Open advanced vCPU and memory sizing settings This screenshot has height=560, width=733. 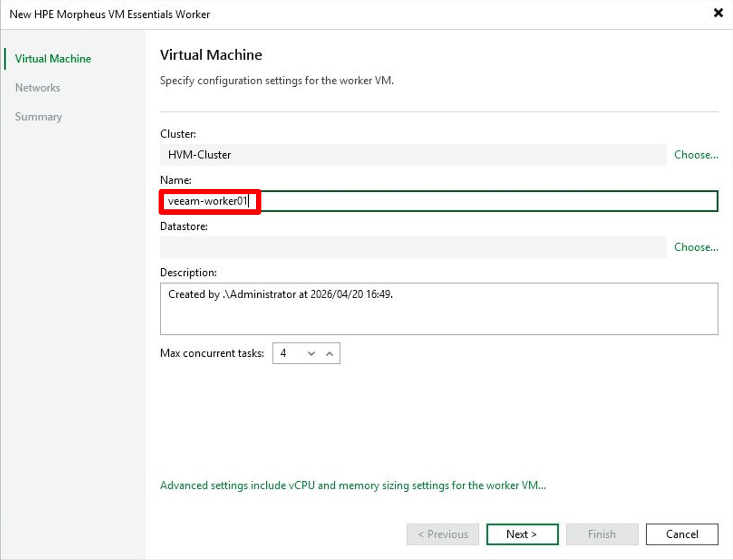coord(353,485)
